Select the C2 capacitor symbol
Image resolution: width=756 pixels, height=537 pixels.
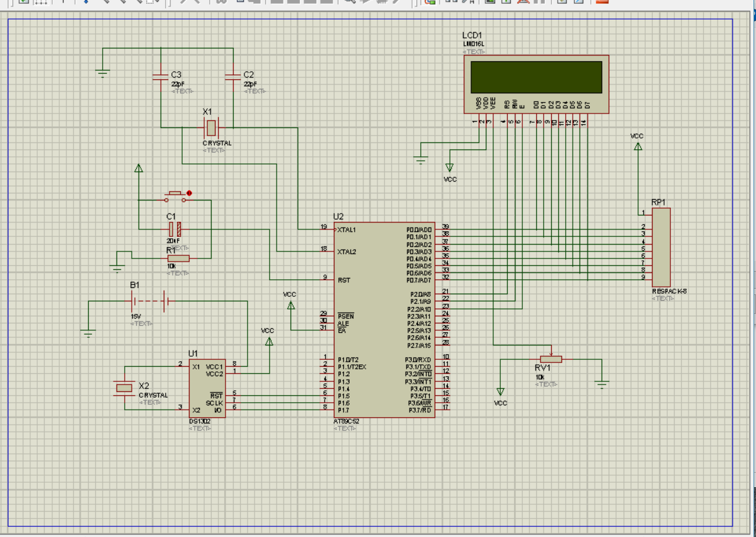tap(233, 76)
